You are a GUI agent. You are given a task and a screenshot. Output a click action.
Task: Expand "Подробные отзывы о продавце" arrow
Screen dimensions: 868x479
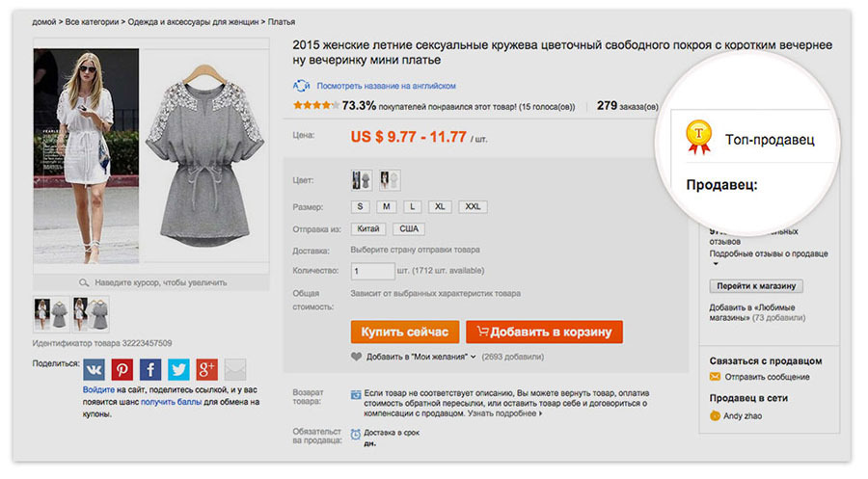[x=716, y=264]
